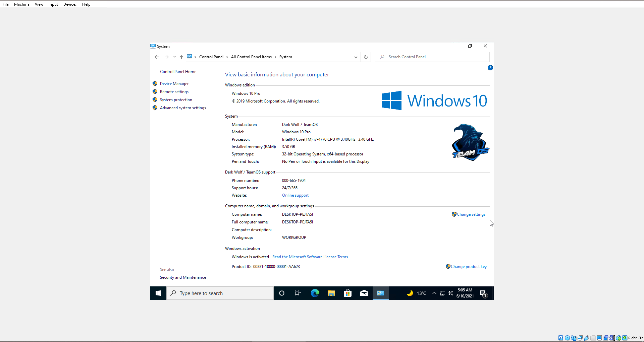The height and width of the screenshot is (342, 644).
Task: Click the forward navigation arrow
Action: 166,57
